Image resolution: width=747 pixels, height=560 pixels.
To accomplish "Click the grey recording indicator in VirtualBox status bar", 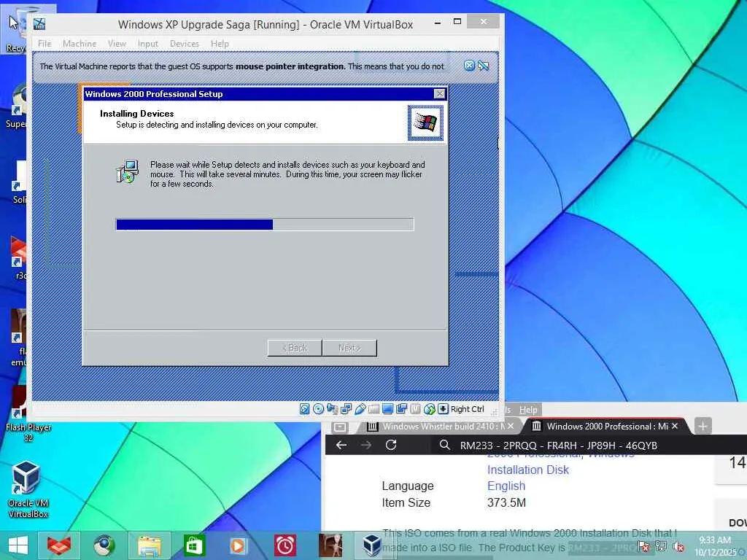I will [x=415, y=409].
